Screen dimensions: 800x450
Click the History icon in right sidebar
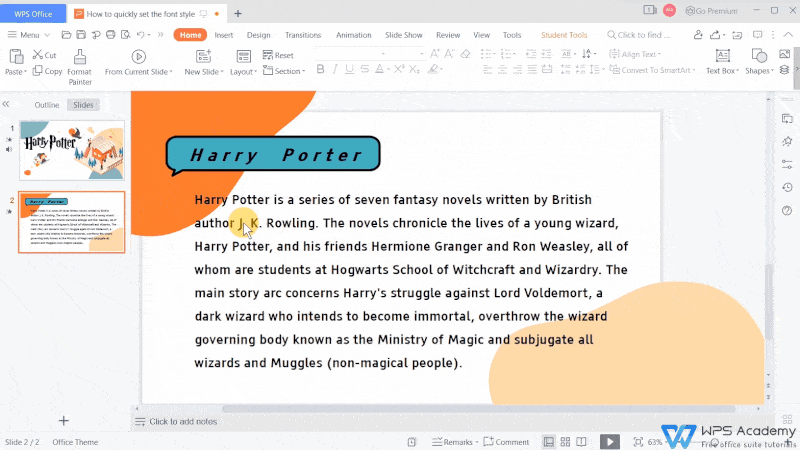787,187
